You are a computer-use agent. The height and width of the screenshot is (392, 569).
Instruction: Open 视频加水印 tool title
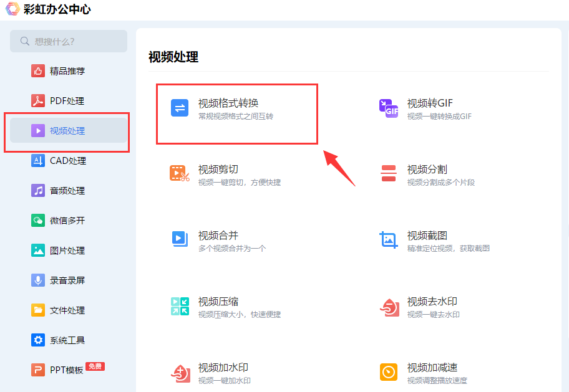coord(223,367)
